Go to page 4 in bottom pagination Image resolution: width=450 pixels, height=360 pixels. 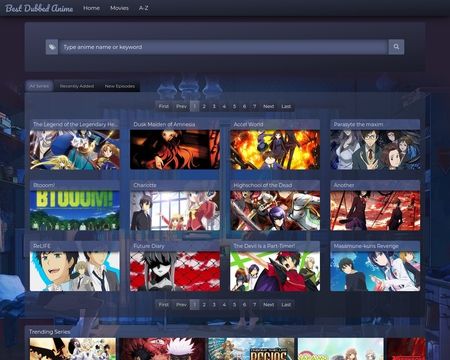click(x=224, y=305)
